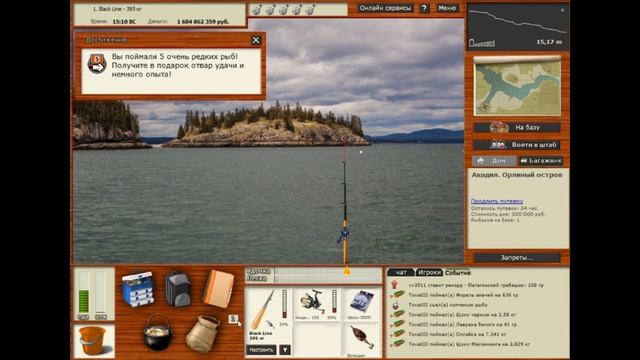Click Акадия. Орлиный остров title
Image resolution: width=640 pixels, height=360 pixels.
[x=517, y=175]
